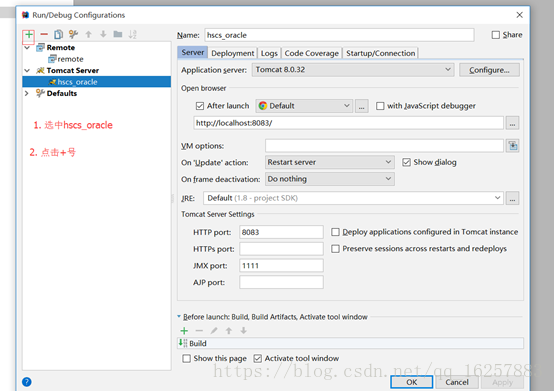The width and height of the screenshot is (554, 391).
Task: Copy configuration using the copy icon
Action: pyautogui.click(x=59, y=34)
